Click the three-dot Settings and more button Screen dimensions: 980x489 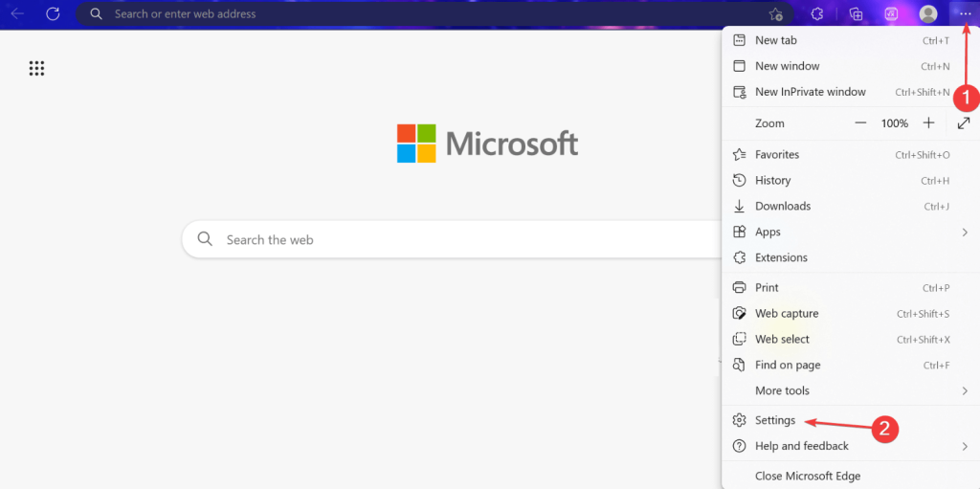click(965, 13)
